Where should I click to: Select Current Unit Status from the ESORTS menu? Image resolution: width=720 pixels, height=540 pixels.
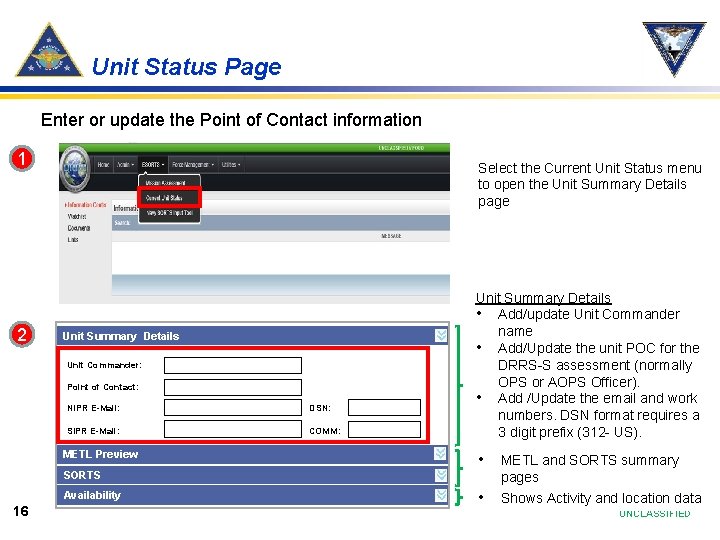point(169,198)
